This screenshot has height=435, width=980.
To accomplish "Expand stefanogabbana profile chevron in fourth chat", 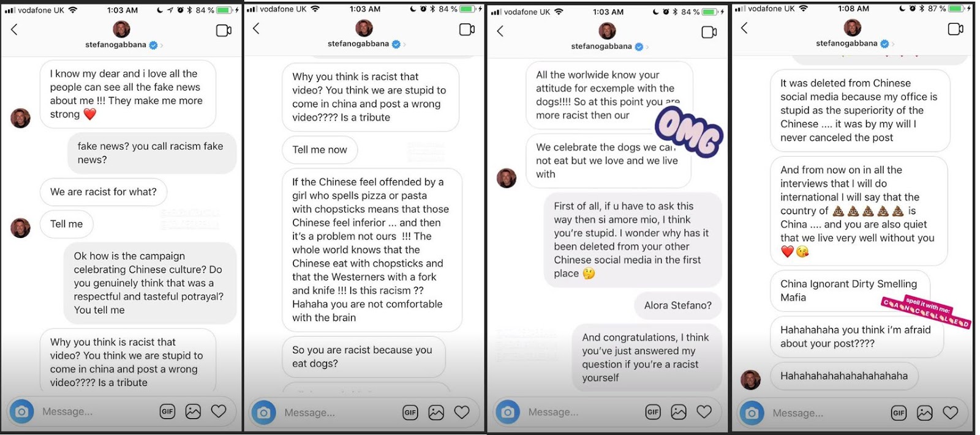I will (x=894, y=44).
